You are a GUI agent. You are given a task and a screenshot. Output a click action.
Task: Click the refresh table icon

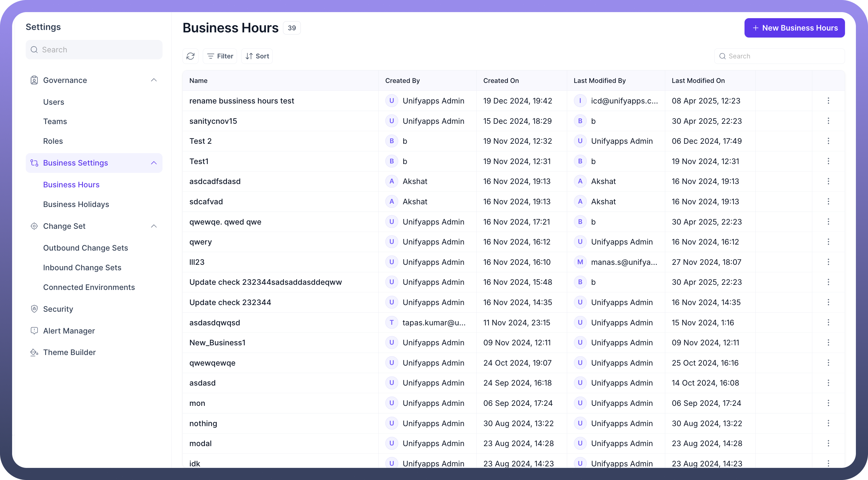190,56
